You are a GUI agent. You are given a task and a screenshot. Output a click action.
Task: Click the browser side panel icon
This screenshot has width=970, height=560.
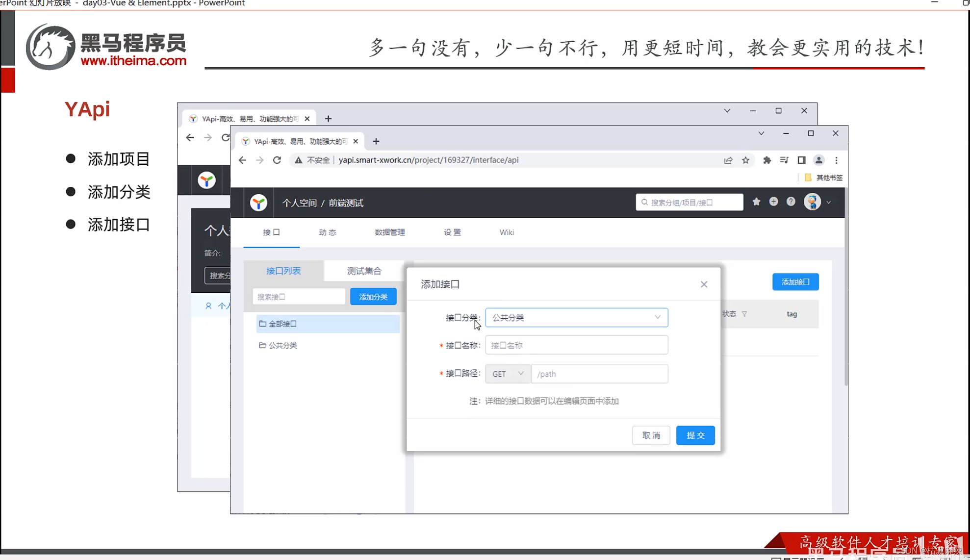[x=801, y=160]
